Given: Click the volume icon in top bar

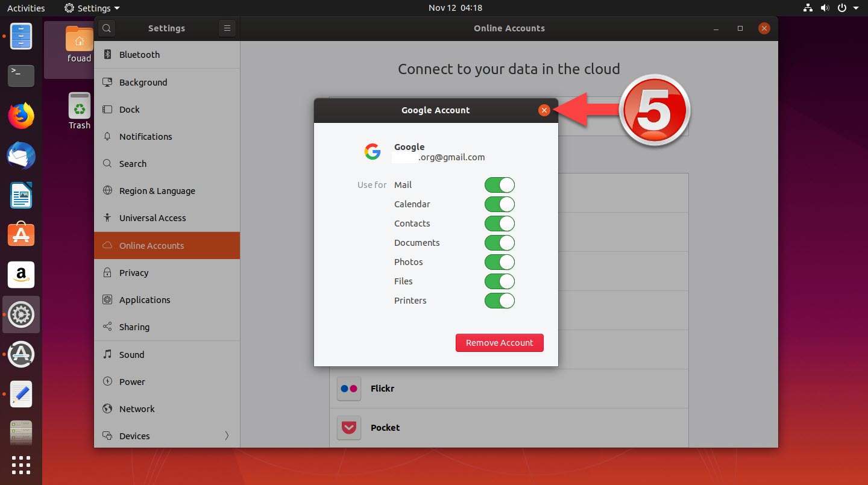Looking at the screenshot, I should point(825,8).
